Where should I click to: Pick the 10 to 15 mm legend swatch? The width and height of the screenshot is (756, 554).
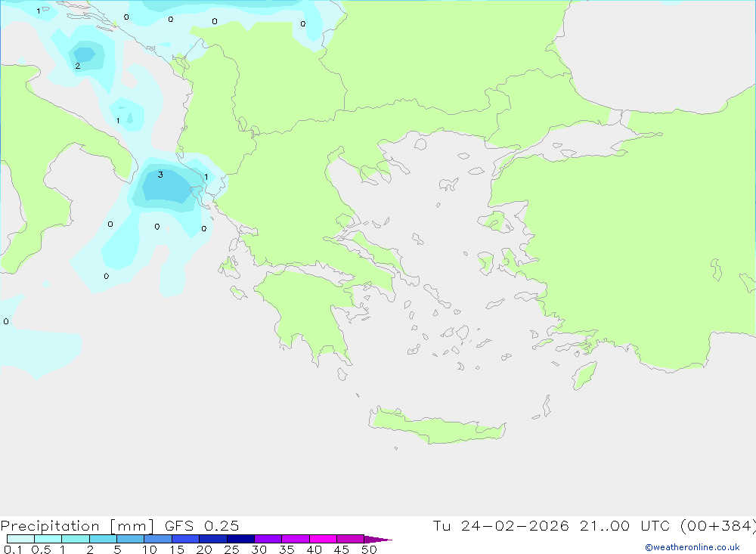tap(158, 539)
